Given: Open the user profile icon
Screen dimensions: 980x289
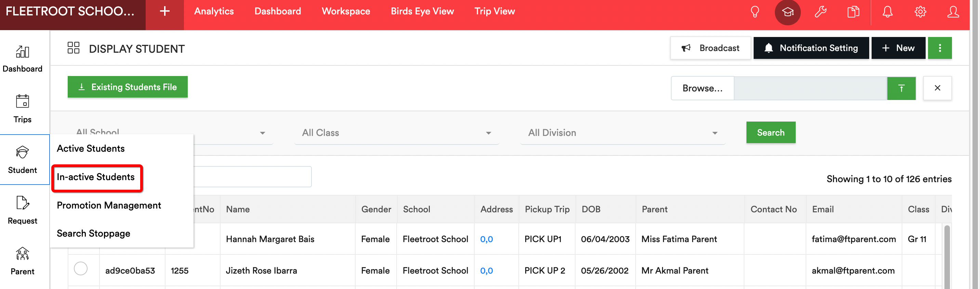Looking at the screenshot, I should click(953, 12).
